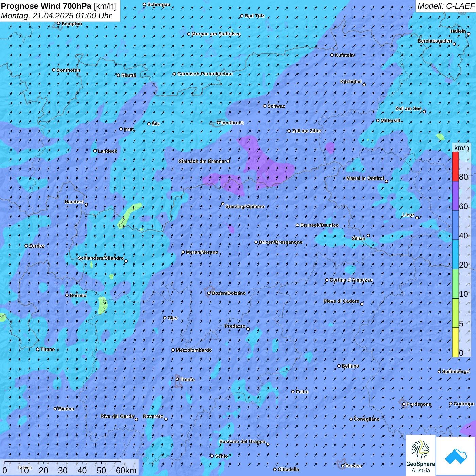Select the Bormio city label

pos(78,295)
